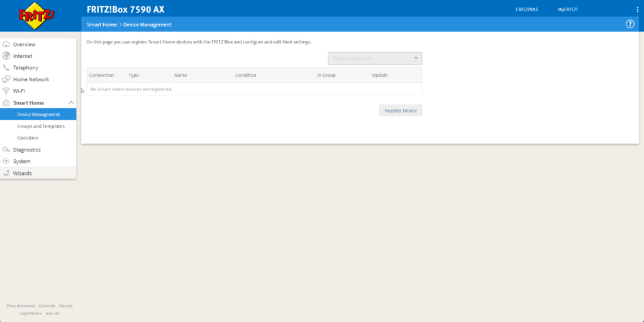Select the System gear icon
644x322 pixels.
point(6,162)
